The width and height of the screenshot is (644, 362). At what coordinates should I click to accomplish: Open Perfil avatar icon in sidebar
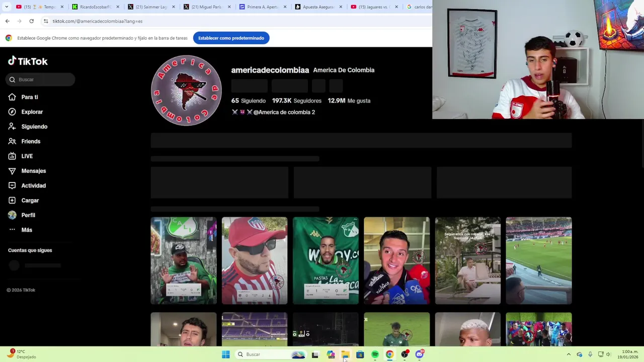(12, 215)
